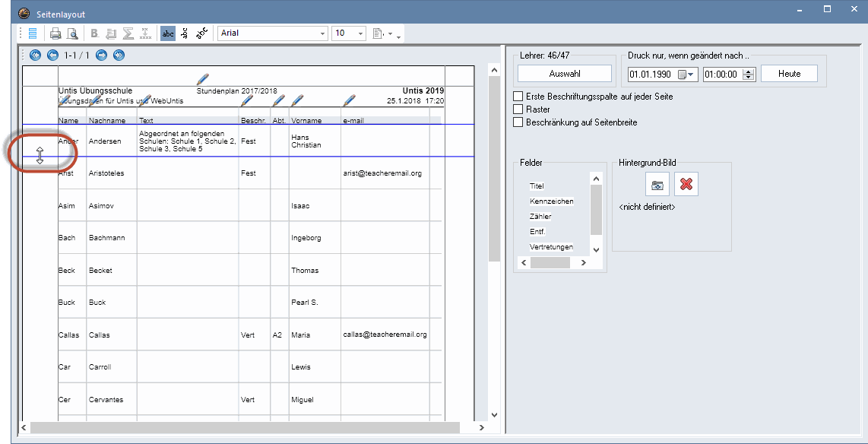Viewport: 868px width, 444px height.
Task: Click the Cervantes name cell
Action: (106, 400)
